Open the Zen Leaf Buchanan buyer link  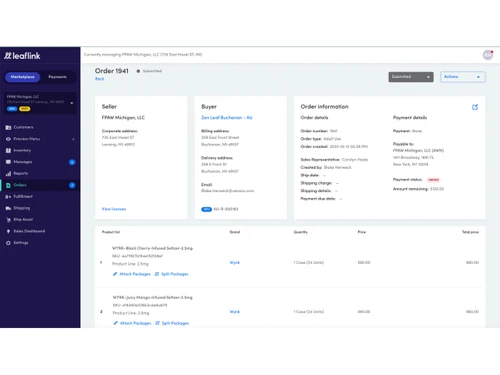click(227, 118)
